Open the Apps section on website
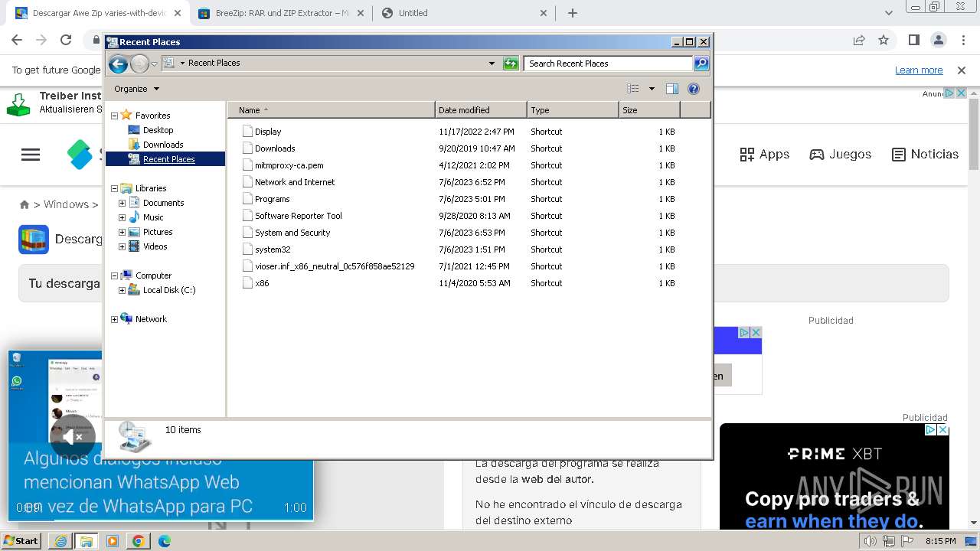 point(764,155)
